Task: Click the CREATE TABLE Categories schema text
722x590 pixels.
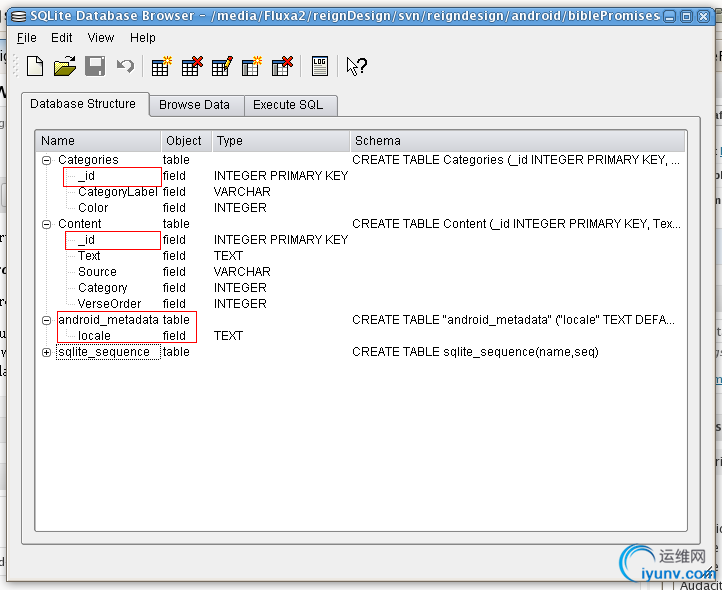Action: 516,160
